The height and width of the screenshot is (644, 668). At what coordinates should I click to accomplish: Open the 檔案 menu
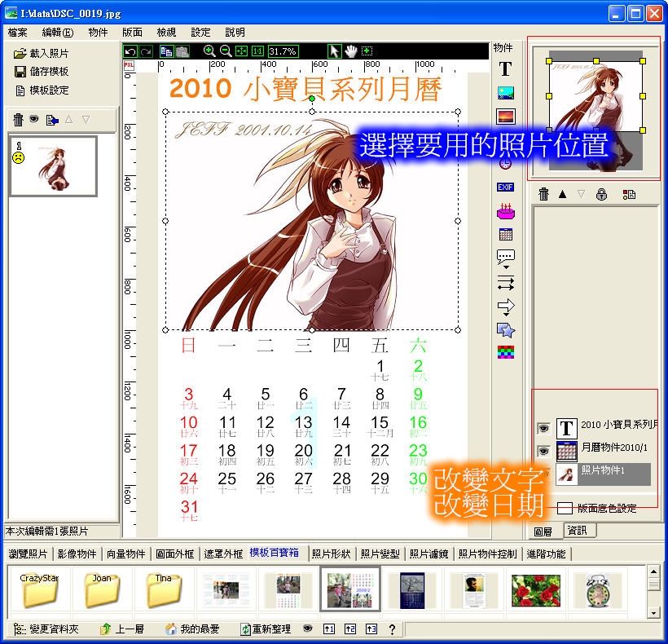pos(18,33)
